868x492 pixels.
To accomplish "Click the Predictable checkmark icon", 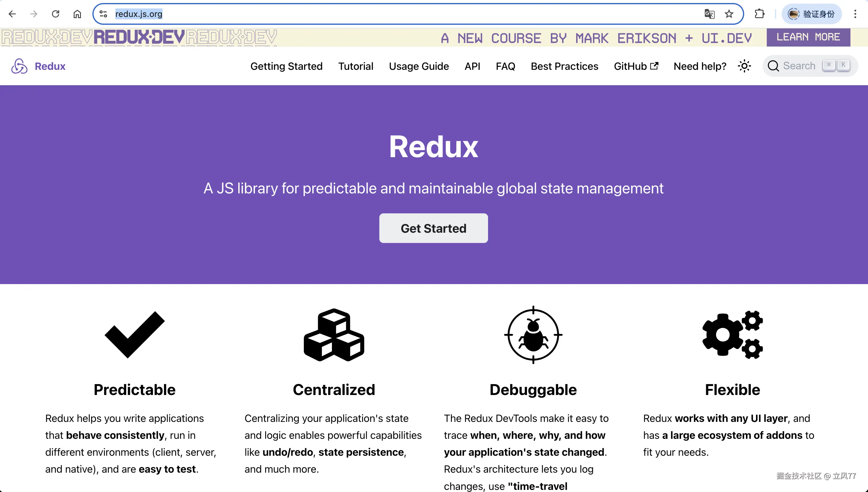I will tap(135, 335).
